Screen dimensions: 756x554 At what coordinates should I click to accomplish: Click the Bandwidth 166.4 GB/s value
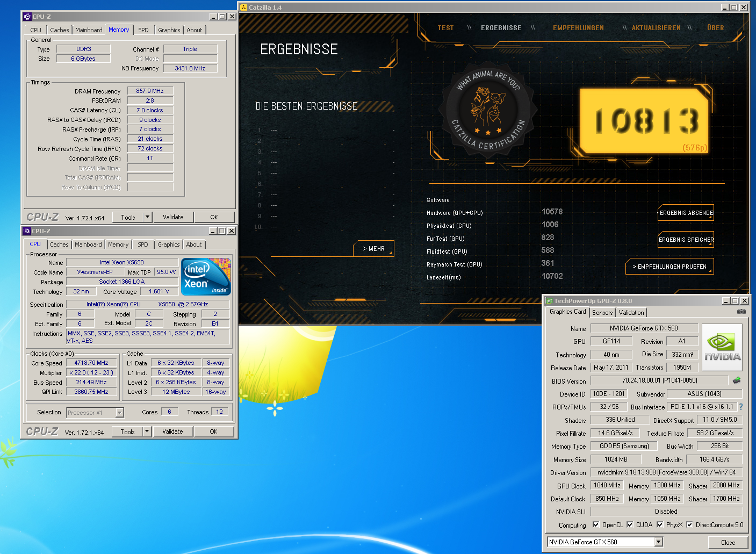pyautogui.click(x=714, y=459)
